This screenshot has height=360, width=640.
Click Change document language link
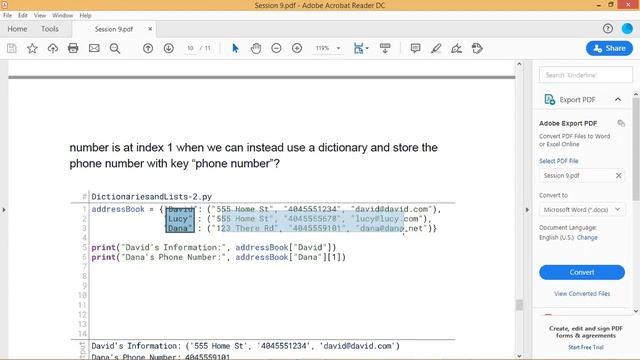click(587, 238)
